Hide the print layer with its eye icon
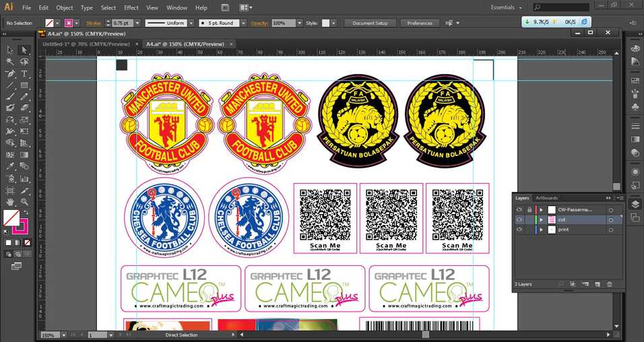This screenshot has height=342, width=644. click(519, 230)
